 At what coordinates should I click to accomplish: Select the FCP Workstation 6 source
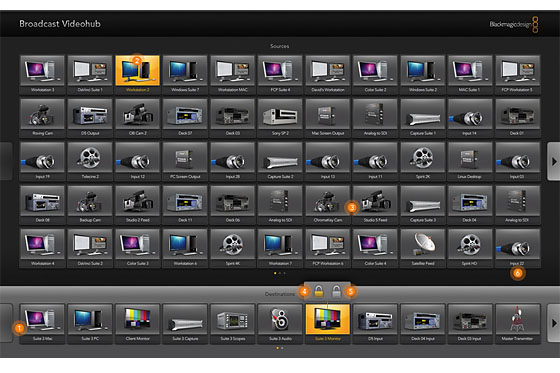(328, 248)
